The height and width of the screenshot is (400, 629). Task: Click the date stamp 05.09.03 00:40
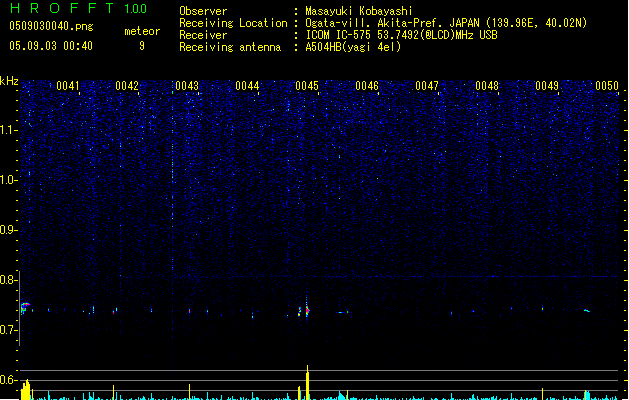point(51,46)
